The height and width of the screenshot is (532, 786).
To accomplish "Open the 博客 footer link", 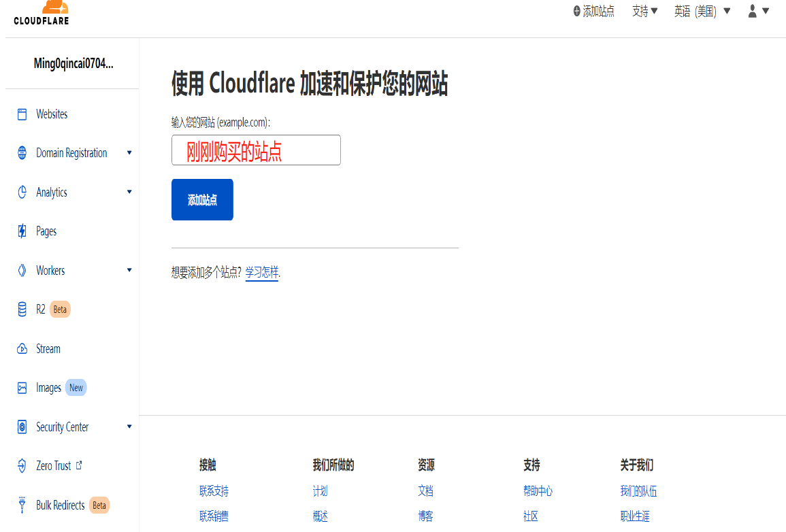I will tap(425, 516).
